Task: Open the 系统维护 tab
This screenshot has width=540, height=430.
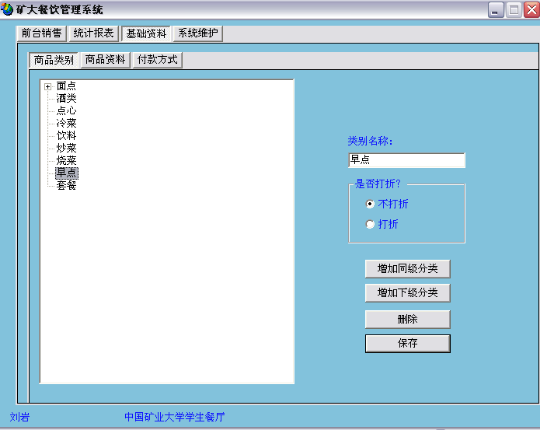Action: pos(198,33)
